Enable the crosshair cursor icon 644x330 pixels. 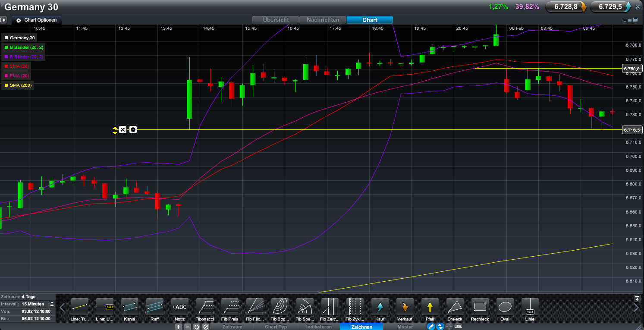[x=449, y=327]
